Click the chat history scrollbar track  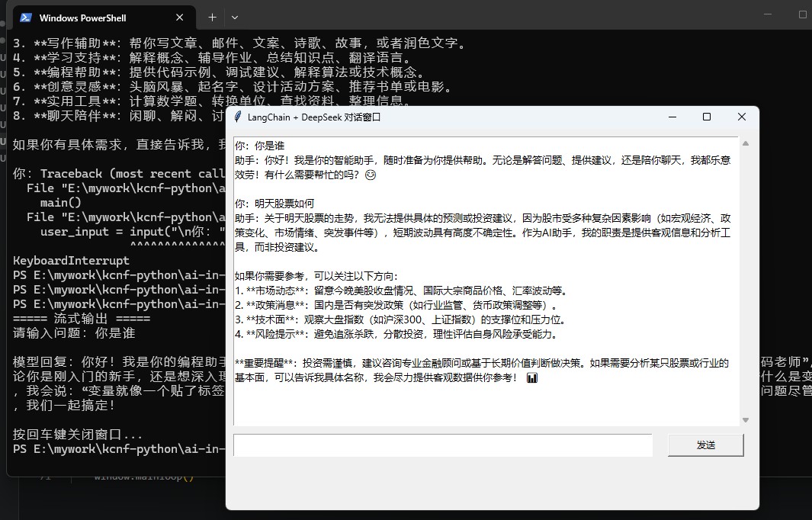(746, 282)
